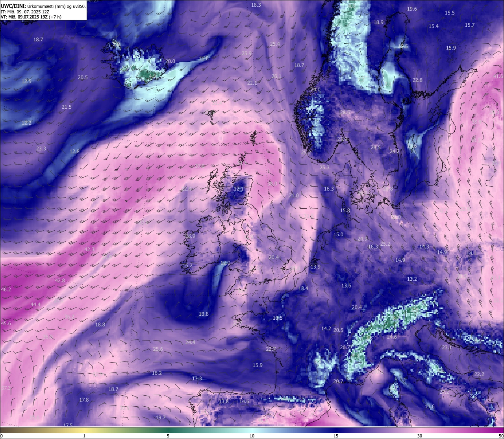This screenshot has width=504, height=439.
Task: Click the 12.5 value label
Action: pyautogui.click(x=26, y=81)
